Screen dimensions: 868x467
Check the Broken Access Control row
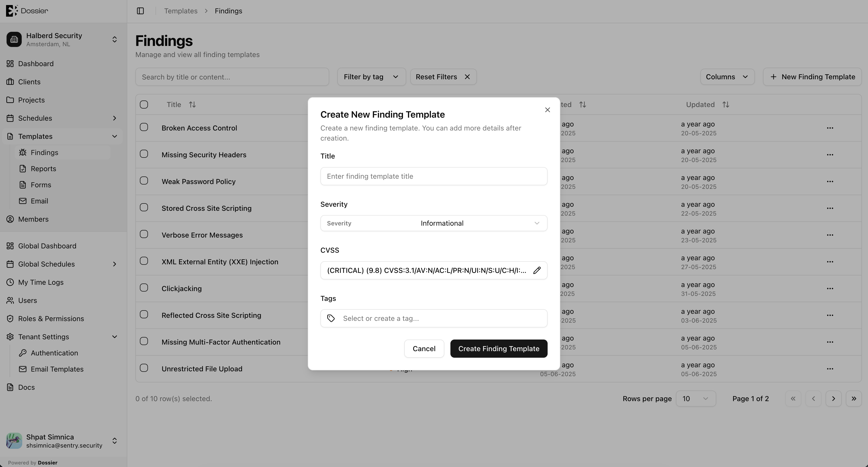144,127
